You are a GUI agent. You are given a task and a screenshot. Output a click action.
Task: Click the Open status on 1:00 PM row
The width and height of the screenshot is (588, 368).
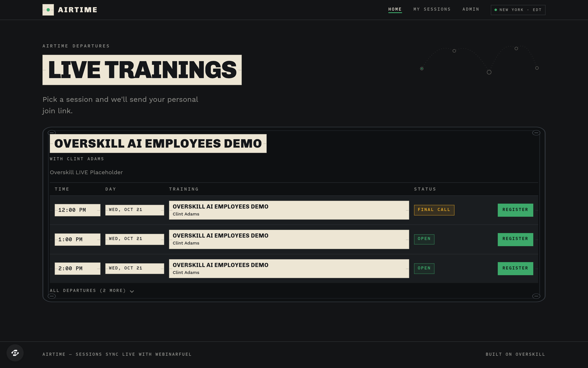[424, 239]
